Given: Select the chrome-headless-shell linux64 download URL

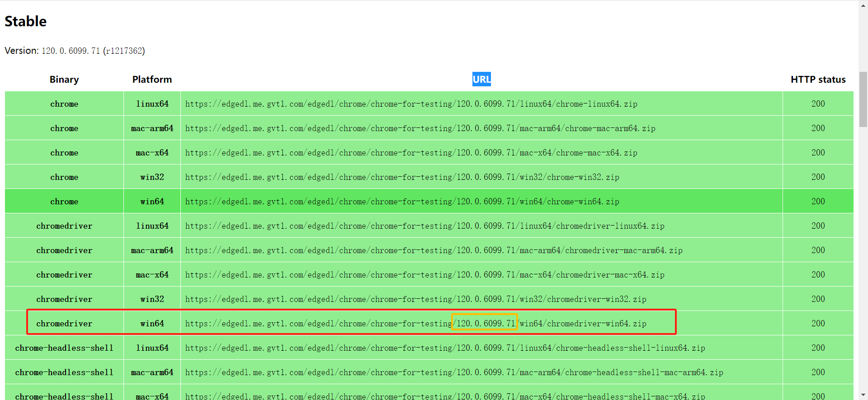Looking at the screenshot, I should [x=445, y=348].
